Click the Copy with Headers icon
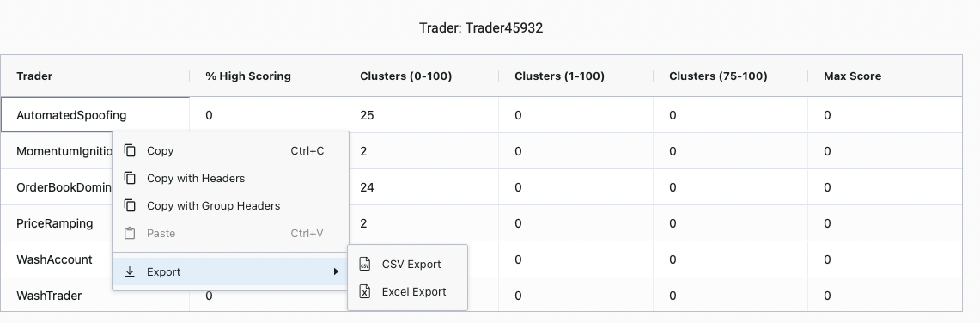980x323 pixels. (130, 178)
